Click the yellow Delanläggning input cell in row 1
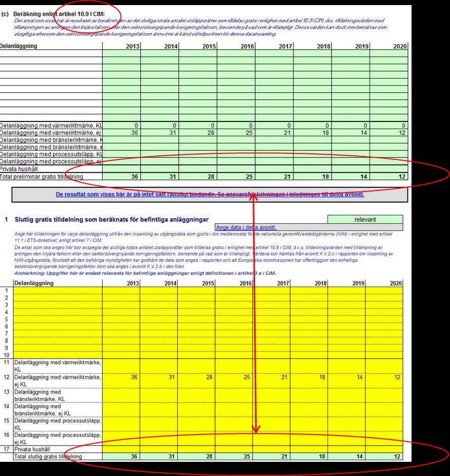Screen dimensions: 450x476 tap(58, 291)
